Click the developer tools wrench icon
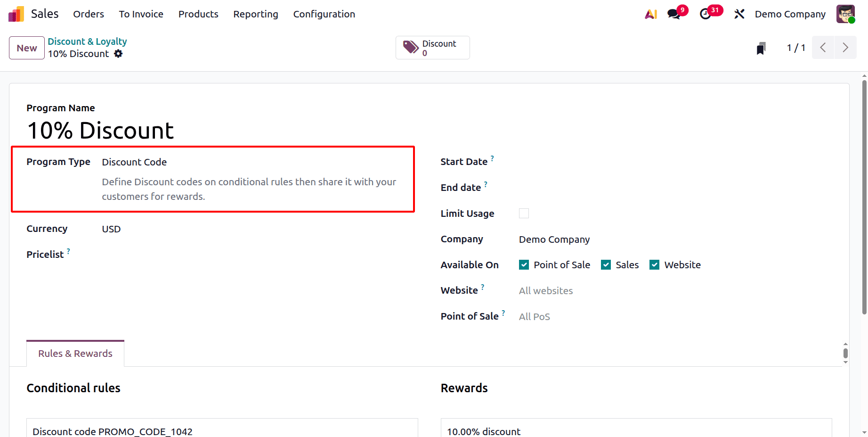The image size is (868, 437). click(x=738, y=14)
